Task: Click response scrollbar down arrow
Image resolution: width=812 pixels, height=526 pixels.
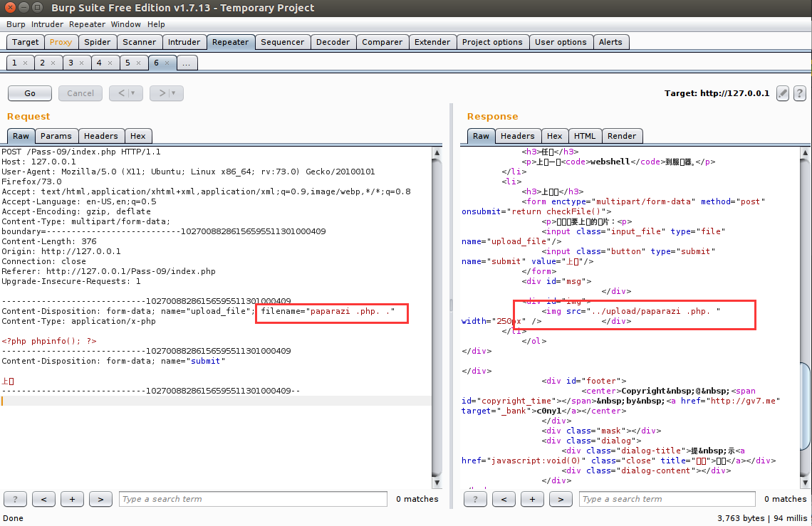Action: [805, 483]
